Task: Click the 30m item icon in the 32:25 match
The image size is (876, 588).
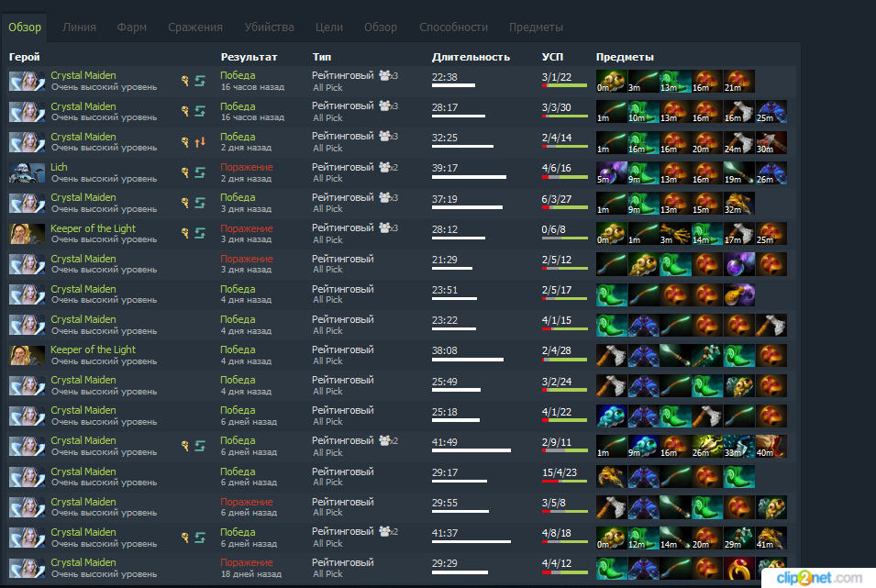Action: click(771, 142)
